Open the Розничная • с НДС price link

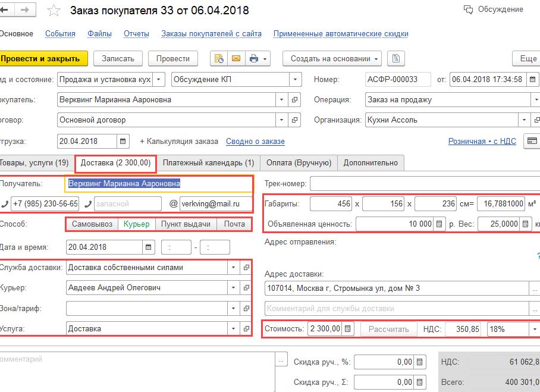click(x=482, y=141)
